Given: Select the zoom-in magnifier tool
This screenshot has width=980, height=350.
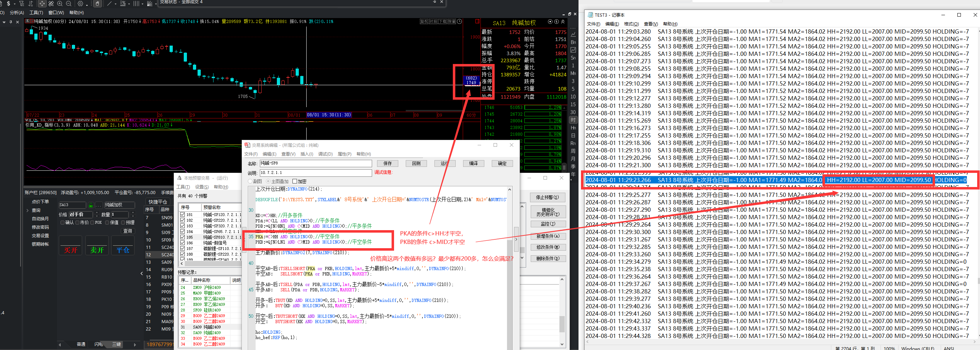Looking at the screenshot, I should 60,4.
